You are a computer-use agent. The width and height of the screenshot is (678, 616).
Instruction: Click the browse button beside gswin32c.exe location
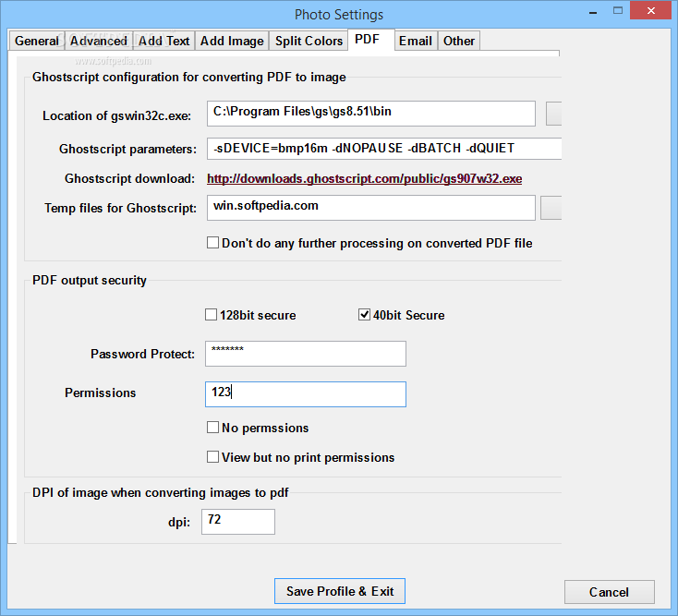pyautogui.click(x=553, y=114)
